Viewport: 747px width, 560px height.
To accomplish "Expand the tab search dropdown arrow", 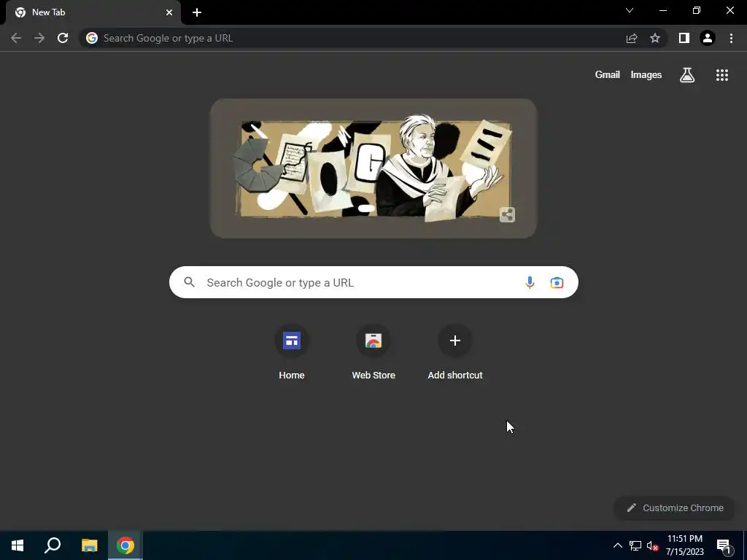I will [x=630, y=10].
